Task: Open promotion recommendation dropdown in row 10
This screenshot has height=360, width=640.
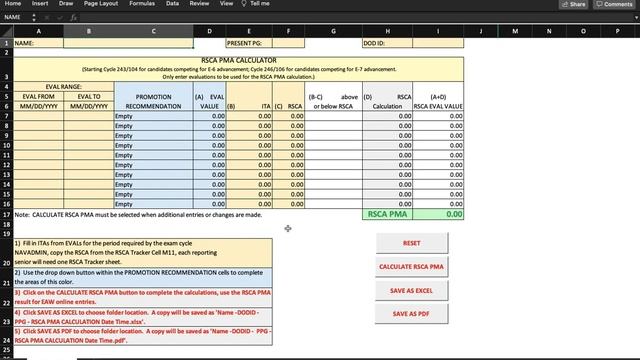Action: (x=153, y=145)
